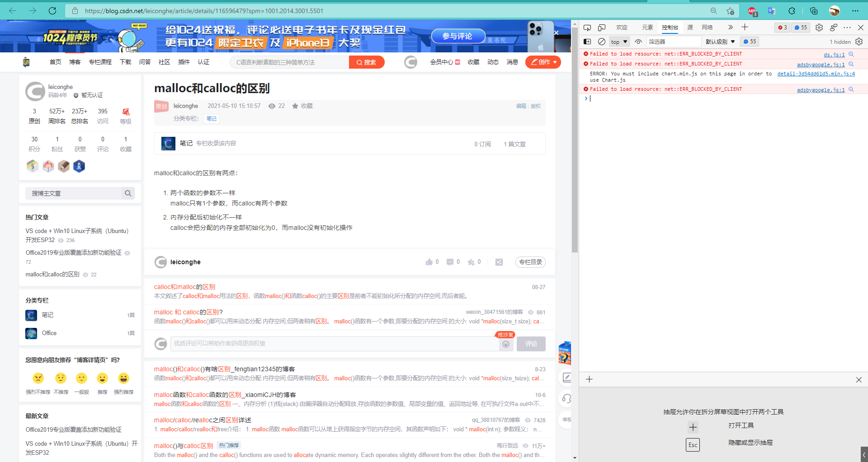Toggle the 收藏 star on the article
Image resolution: width=868 pixels, height=462 pixels.
click(x=295, y=106)
